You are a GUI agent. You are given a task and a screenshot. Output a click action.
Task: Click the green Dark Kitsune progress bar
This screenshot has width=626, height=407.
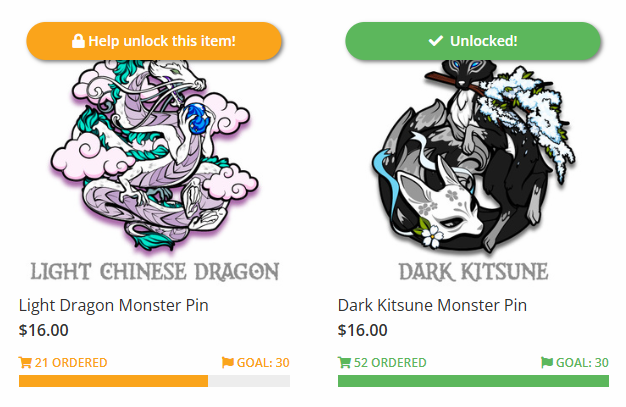point(473,381)
